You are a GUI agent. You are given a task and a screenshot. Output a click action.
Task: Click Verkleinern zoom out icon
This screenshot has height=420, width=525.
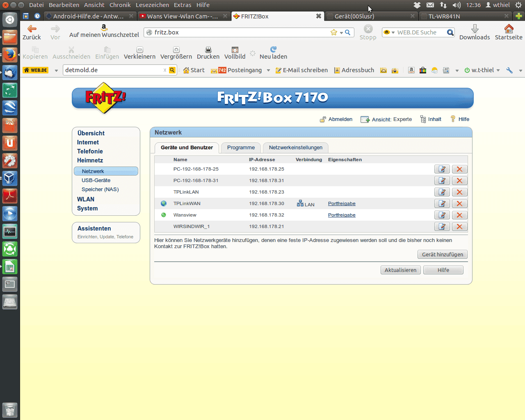tap(139, 49)
